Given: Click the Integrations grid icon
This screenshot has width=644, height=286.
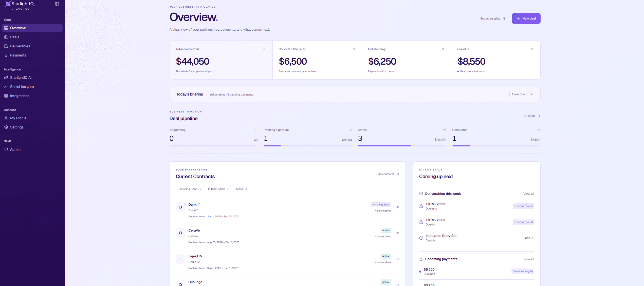Looking at the screenshot, I should click(x=6, y=96).
